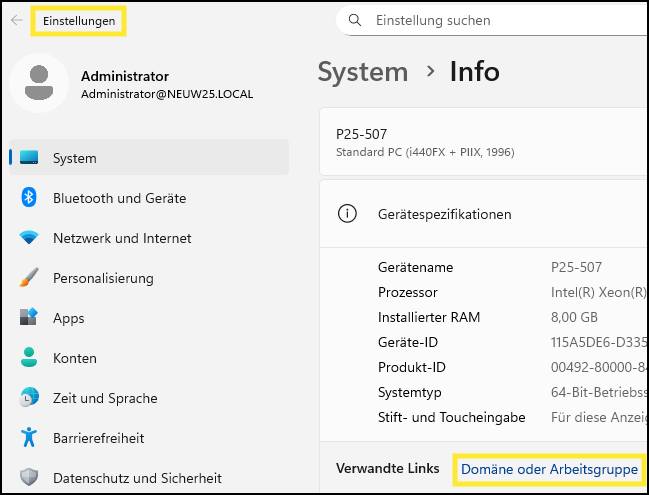Click the System monitor icon
649x495 pixels.
tap(29, 157)
